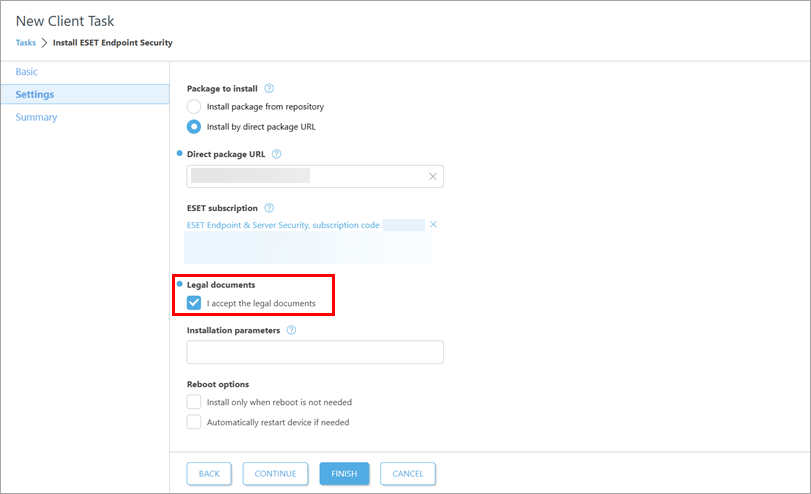Check Automatically restart device if needed
The image size is (811, 494).
(194, 422)
